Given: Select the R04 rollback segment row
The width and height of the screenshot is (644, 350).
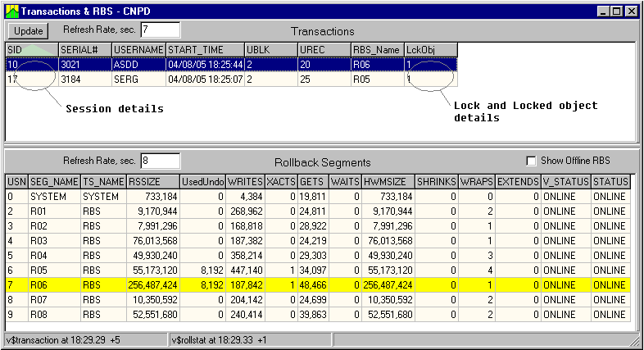Looking at the screenshot, I should pyautogui.click(x=318, y=256).
